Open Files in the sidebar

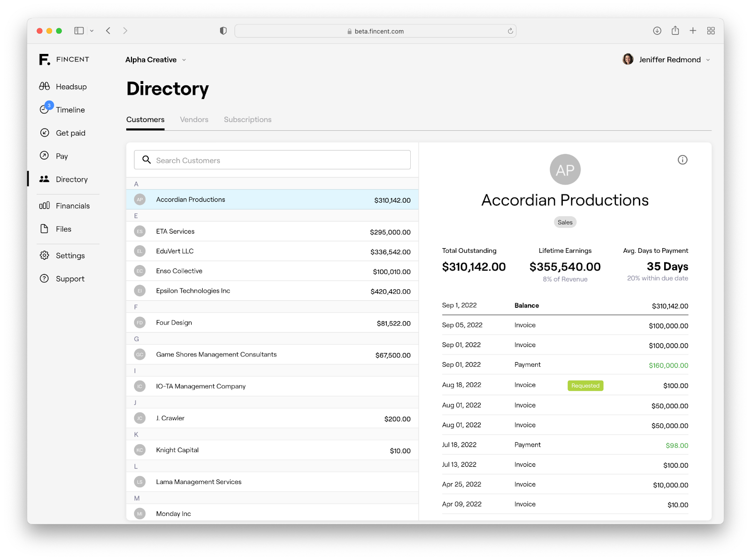[x=64, y=229]
